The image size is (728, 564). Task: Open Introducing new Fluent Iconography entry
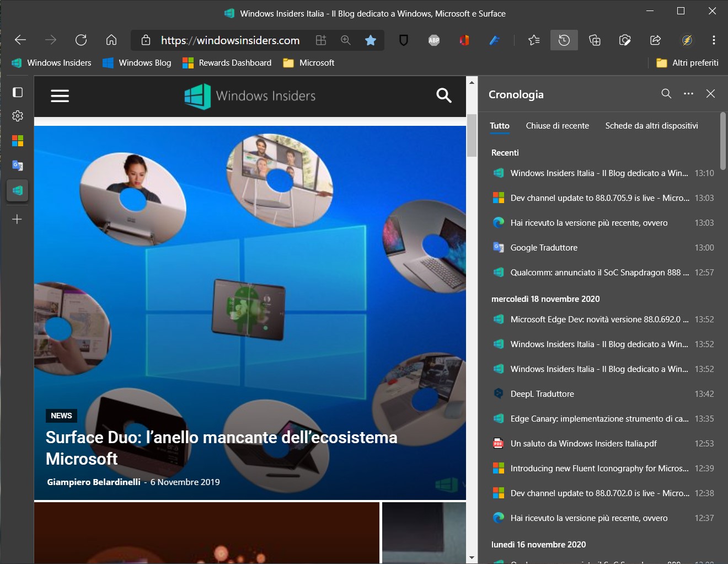coord(602,469)
